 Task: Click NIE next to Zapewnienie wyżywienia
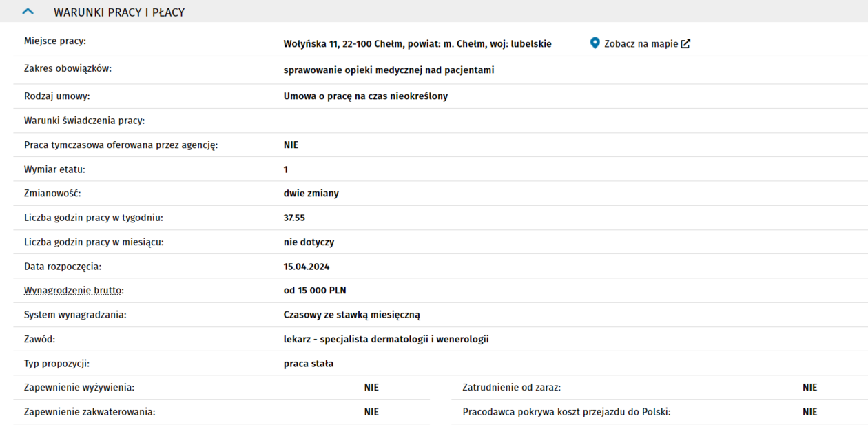click(x=371, y=388)
